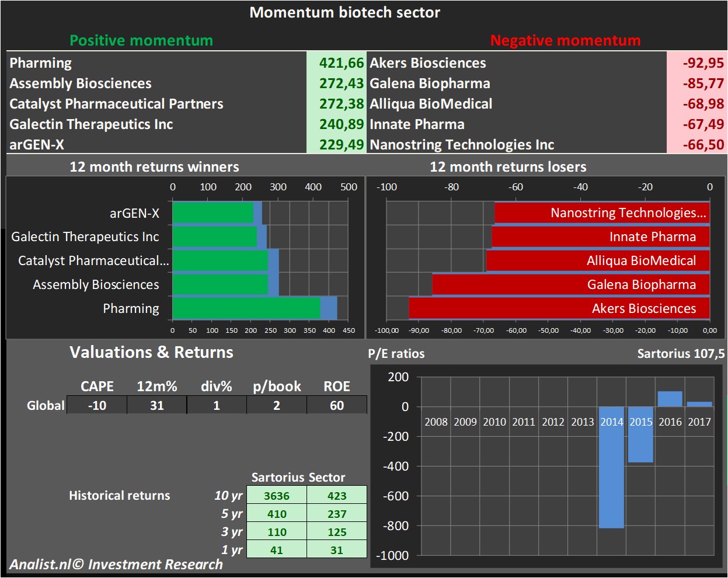Select the p/book value 2 cell
This screenshot has width=728, height=578.
pos(277,405)
